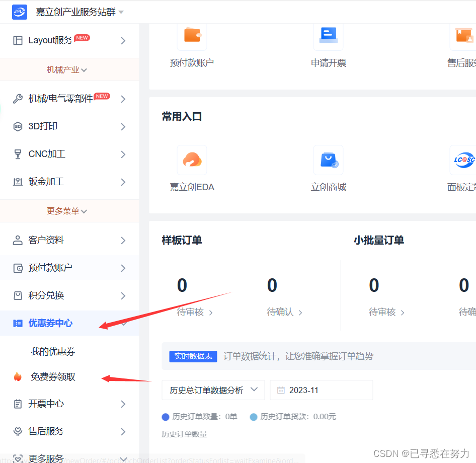Viewport: 476px width, 463px height.
Task: Click the 钣金加工 sidebar icon
Action: coord(18,182)
